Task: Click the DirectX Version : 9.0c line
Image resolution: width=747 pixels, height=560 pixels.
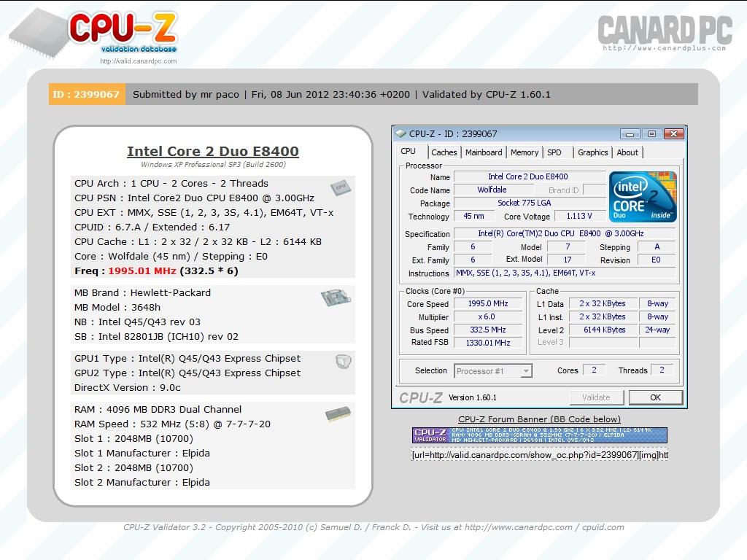Action: coord(127,387)
